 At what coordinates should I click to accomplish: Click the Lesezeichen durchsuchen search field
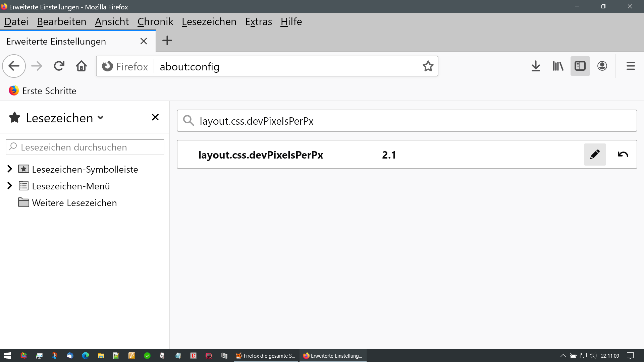(x=85, y=147)
